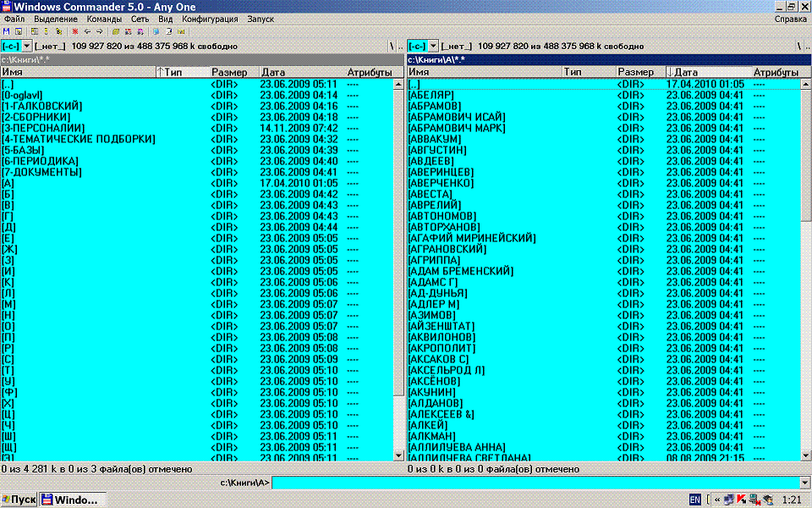
Task: Click the red Kaspersky K tray icon
Action: (x=742, y=500)
